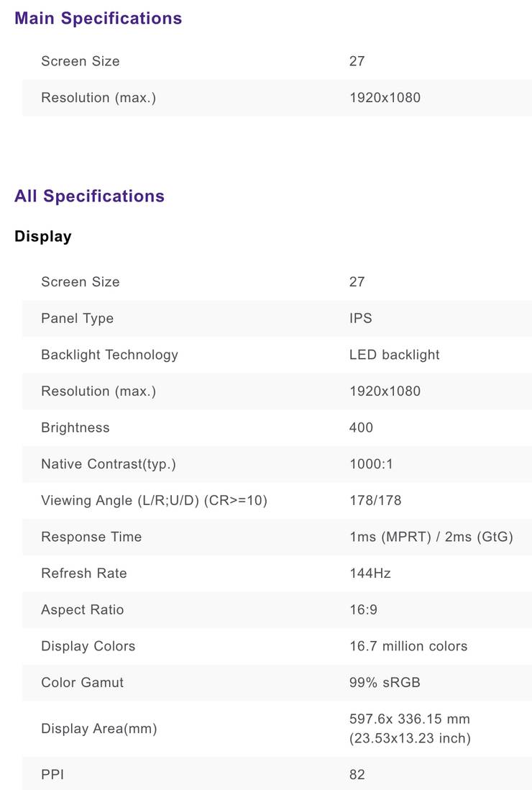Image resolution: width=532 pixels, height=790 pixels.
Task: Click the Backlight Technology label
Action: [x=109, y=355]
